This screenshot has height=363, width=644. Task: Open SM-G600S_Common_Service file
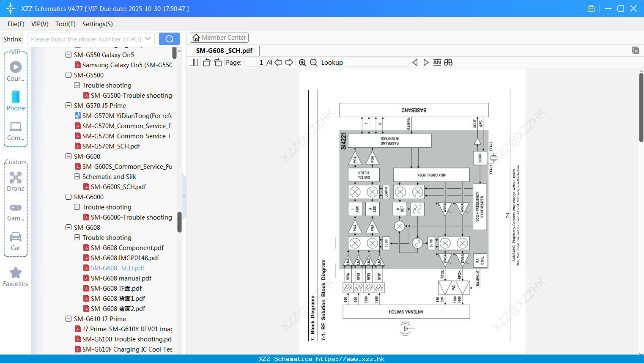coord(123,166)
